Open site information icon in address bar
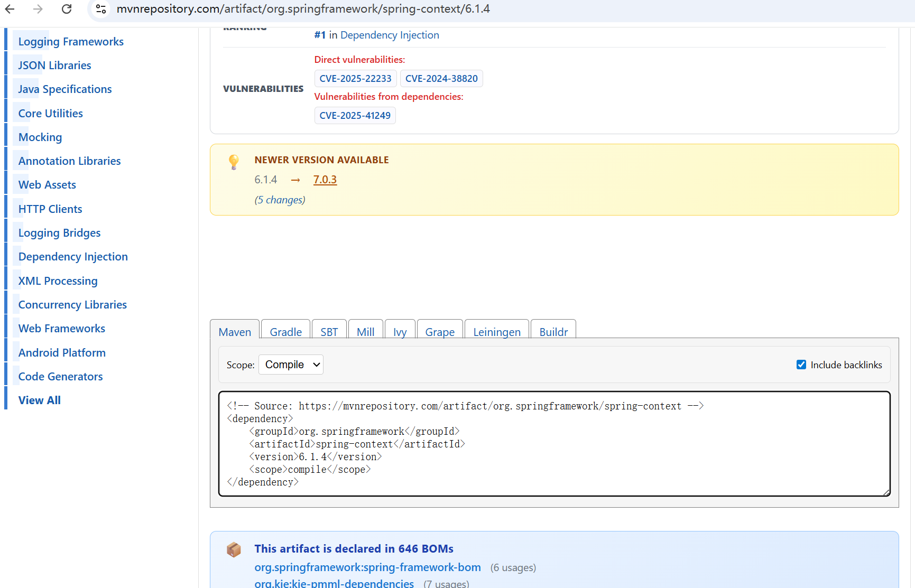The image size is (915, 588). (x=101, y=9)
